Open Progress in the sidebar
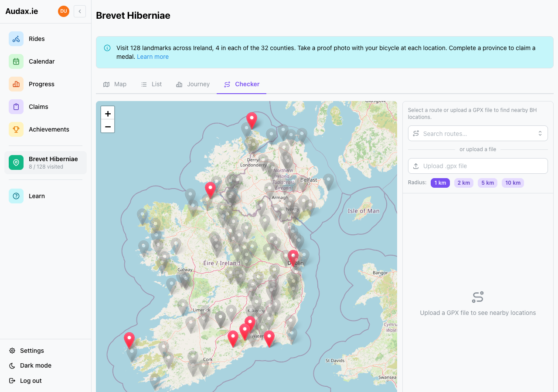Screen dimensions: 558x392 (45, 84)
